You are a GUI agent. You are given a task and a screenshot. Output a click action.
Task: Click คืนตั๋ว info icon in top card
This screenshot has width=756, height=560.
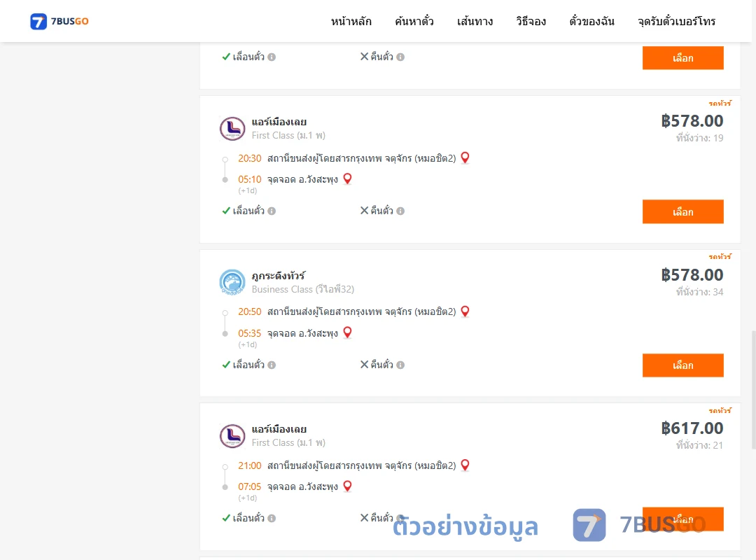tap(400, 57)
